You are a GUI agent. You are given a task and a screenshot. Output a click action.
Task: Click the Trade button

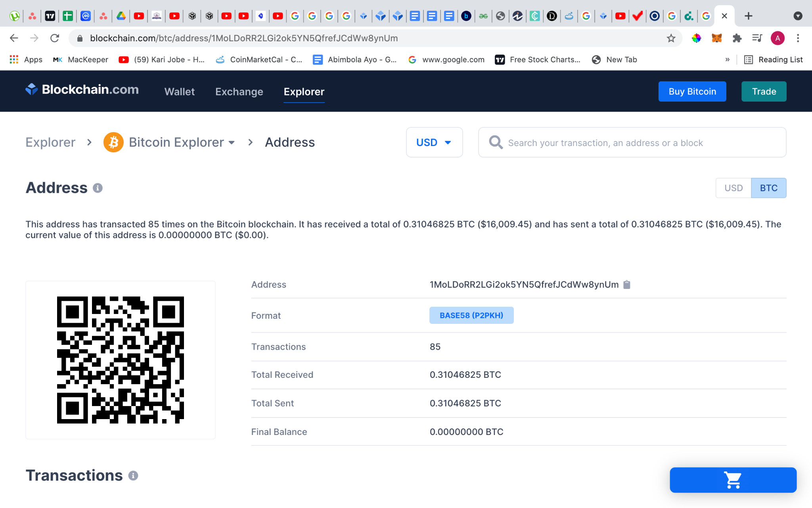click(764, 92)
